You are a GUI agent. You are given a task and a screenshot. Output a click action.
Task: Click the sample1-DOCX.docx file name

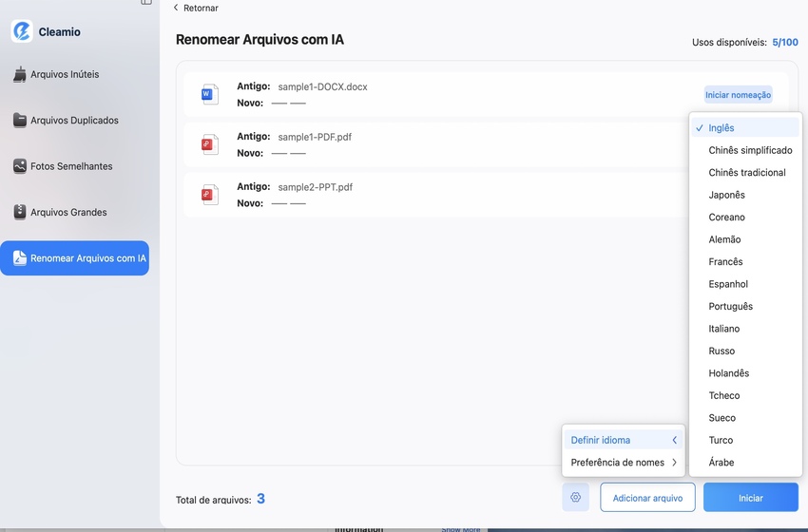click(x=322, y=86)
